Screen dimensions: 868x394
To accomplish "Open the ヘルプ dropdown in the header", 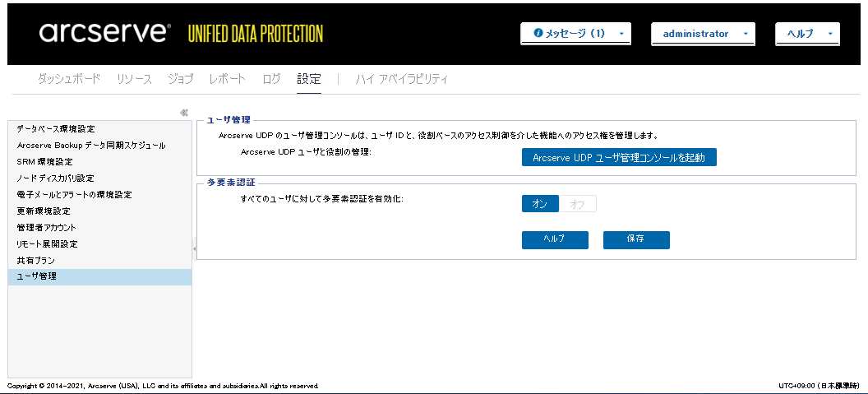I will [808, 34].
